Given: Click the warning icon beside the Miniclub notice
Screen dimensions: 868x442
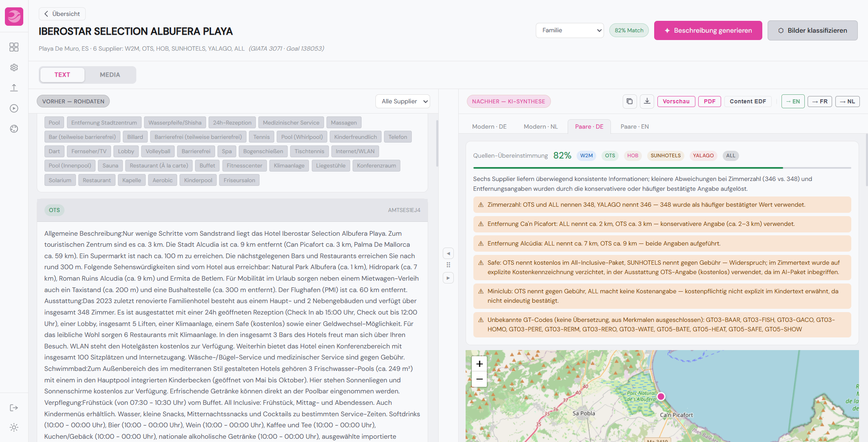Looking at the screenshot, I should pyautogui.click(x=481, y=291).
